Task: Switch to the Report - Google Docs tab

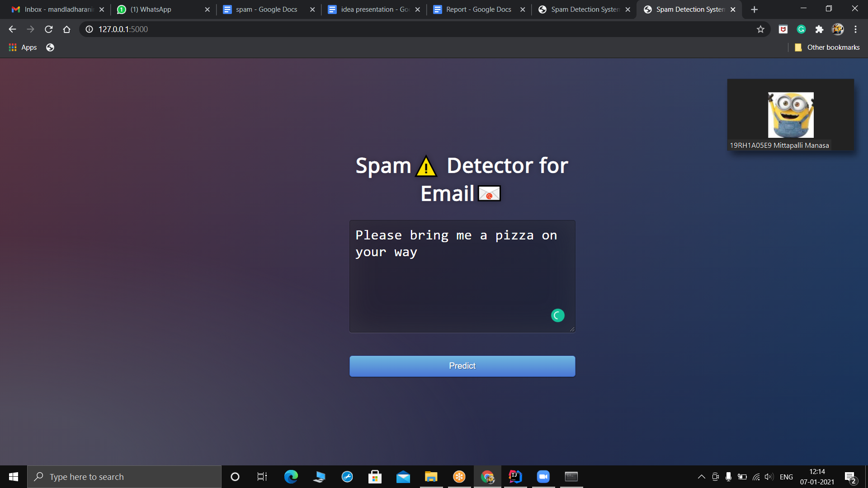Action: (x=478, y=9)
